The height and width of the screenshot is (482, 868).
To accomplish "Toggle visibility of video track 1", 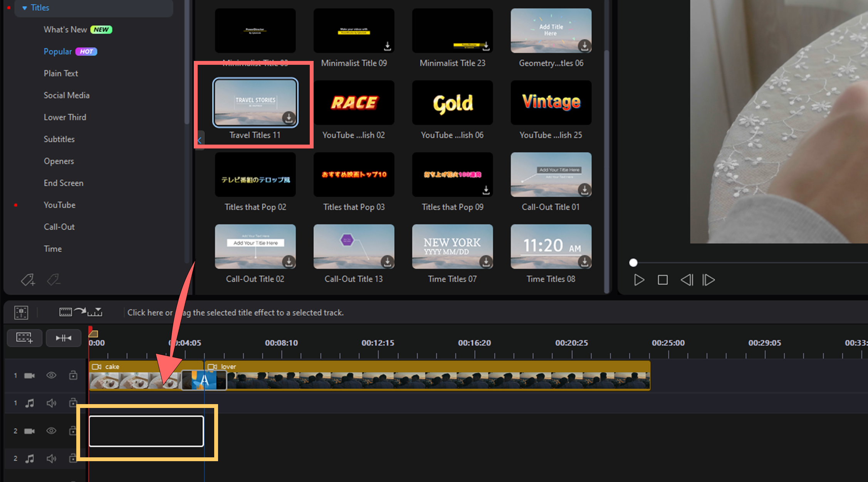I will coord(51,375).
